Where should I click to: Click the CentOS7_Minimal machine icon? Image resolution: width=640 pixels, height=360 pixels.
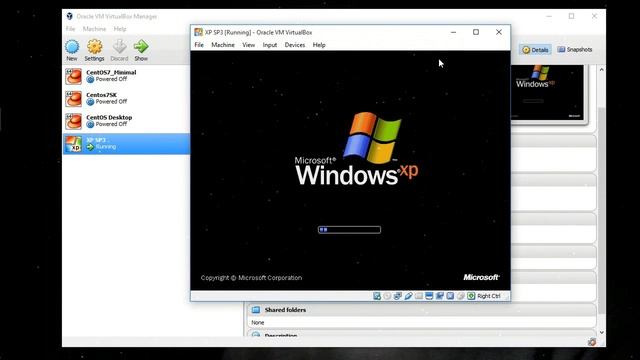74,76
